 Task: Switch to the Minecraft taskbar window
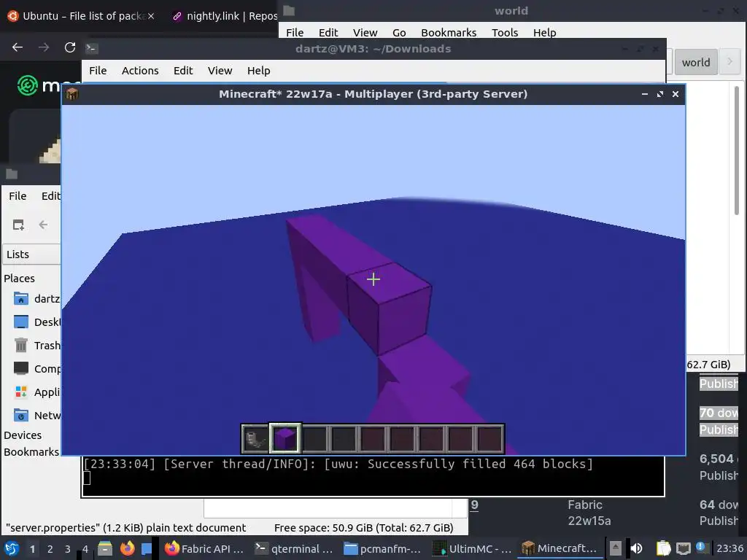coord(560,548)
